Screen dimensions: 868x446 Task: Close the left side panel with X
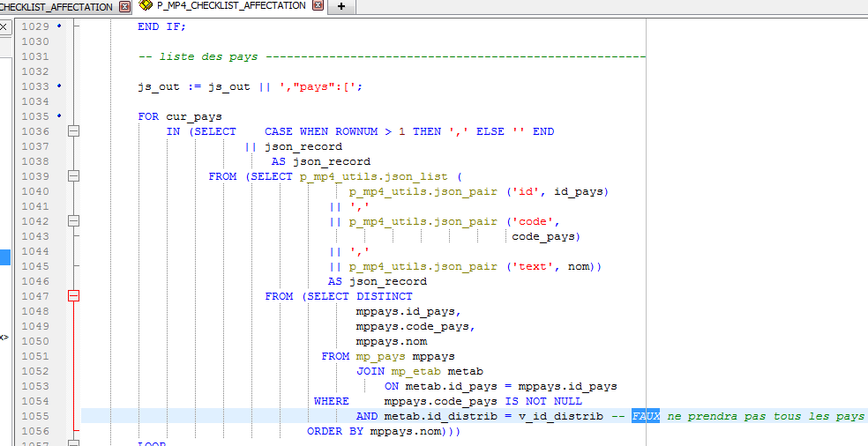(x=4, y=27)
